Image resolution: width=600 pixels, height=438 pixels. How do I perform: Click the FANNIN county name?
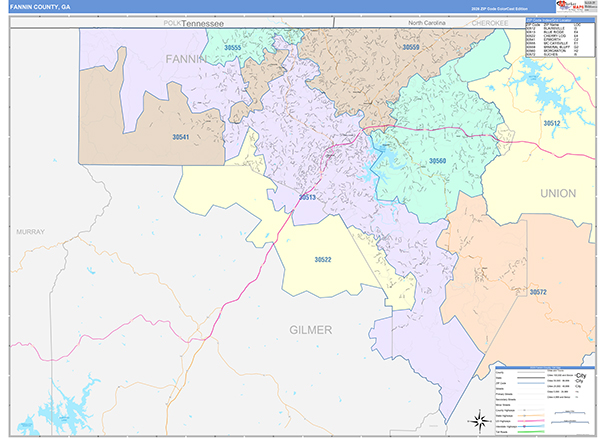click(186, 59)
